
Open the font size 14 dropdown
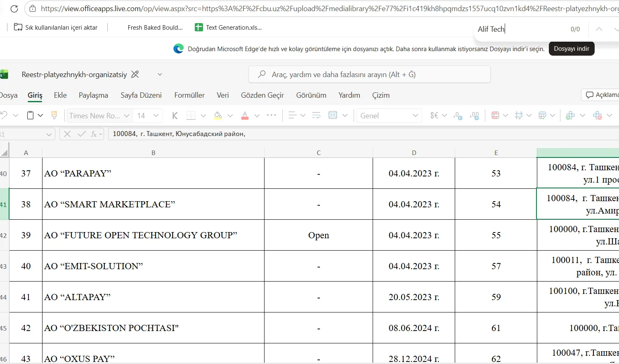pyautogui.click(x=148, y=116)
